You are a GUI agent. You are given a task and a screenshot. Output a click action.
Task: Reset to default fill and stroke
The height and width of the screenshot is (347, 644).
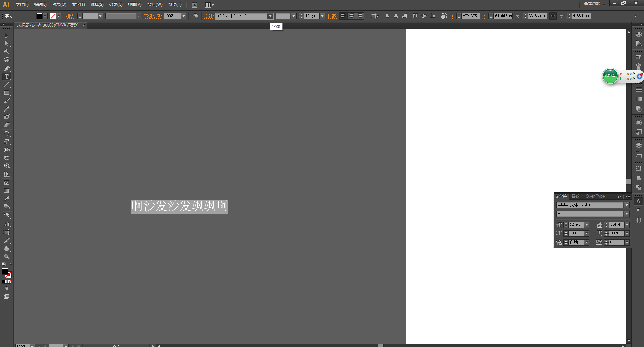pyautogui.click(x=4, y=264)
